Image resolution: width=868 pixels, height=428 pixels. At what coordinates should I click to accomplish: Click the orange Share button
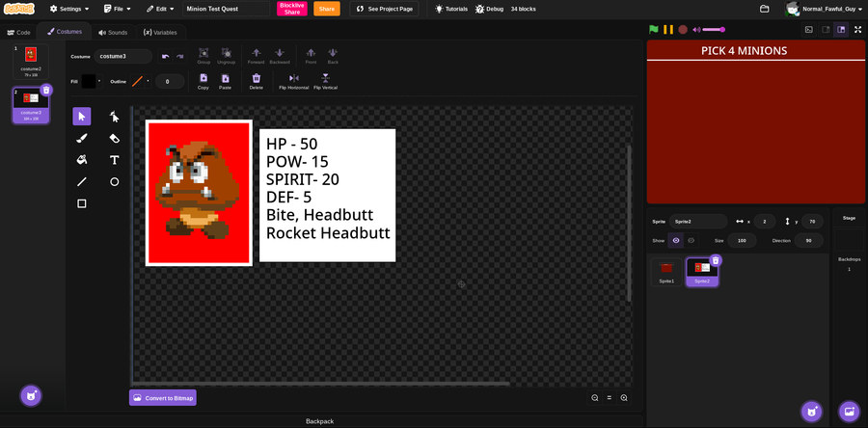pyautogui.click(x=327, y=9)
